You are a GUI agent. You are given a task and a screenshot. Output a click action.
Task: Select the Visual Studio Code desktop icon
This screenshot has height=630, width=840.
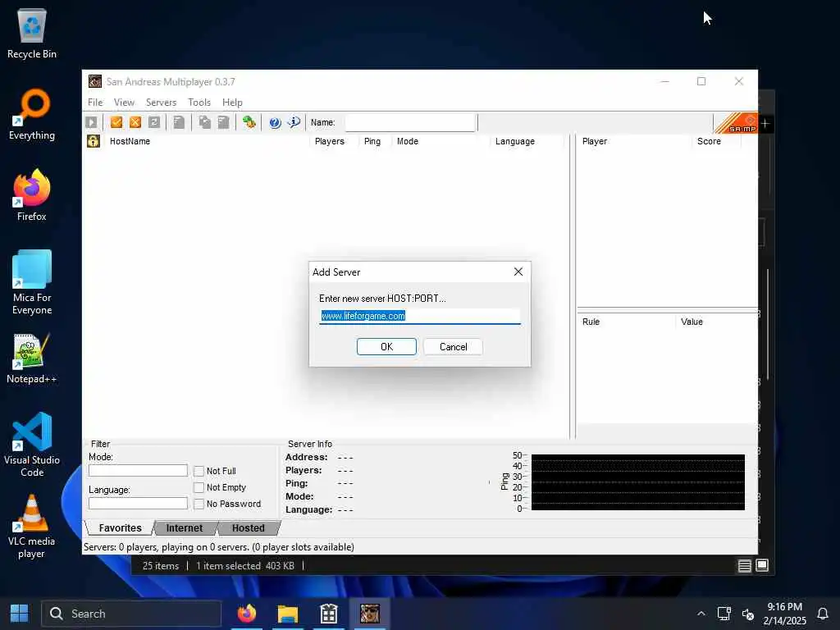[32, 445]
